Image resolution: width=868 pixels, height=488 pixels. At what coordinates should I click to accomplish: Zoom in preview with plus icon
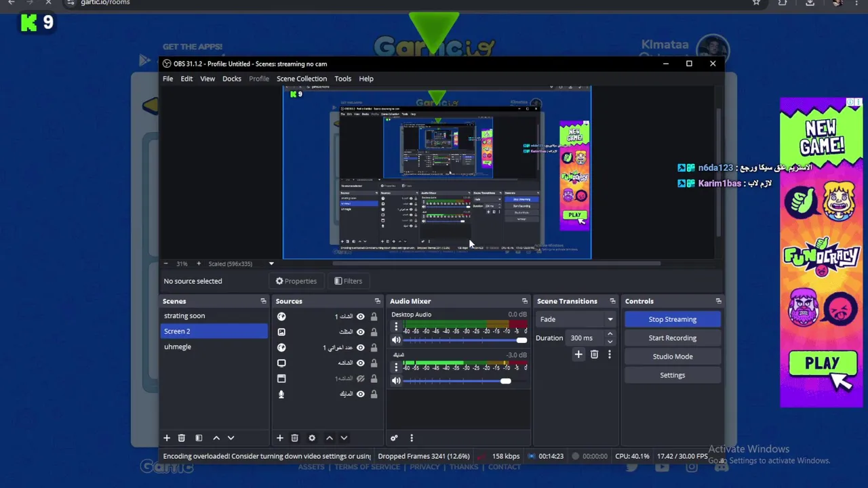[x=199, y=264]
